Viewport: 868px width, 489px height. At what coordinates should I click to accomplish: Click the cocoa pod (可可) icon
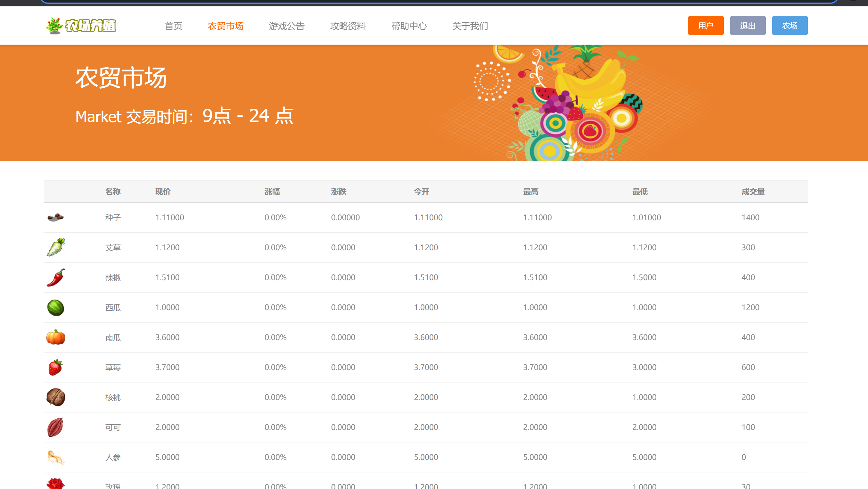coord(56,427)
